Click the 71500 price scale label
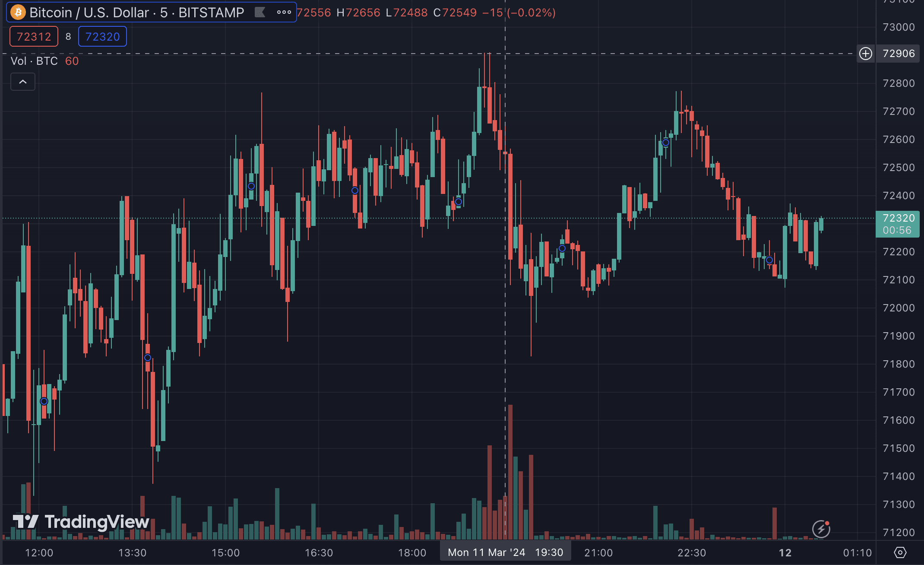 [899, 448]
